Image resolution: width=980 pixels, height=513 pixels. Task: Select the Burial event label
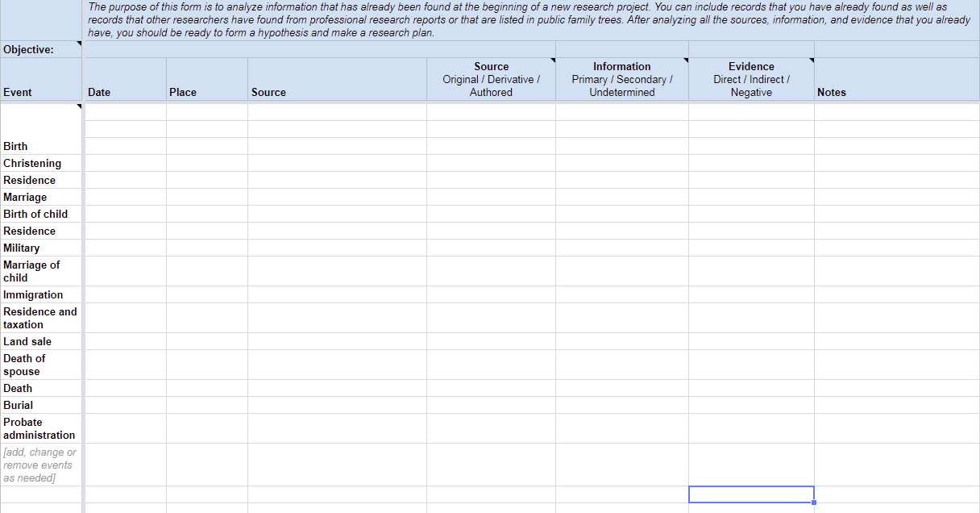(x=41, y=405)
